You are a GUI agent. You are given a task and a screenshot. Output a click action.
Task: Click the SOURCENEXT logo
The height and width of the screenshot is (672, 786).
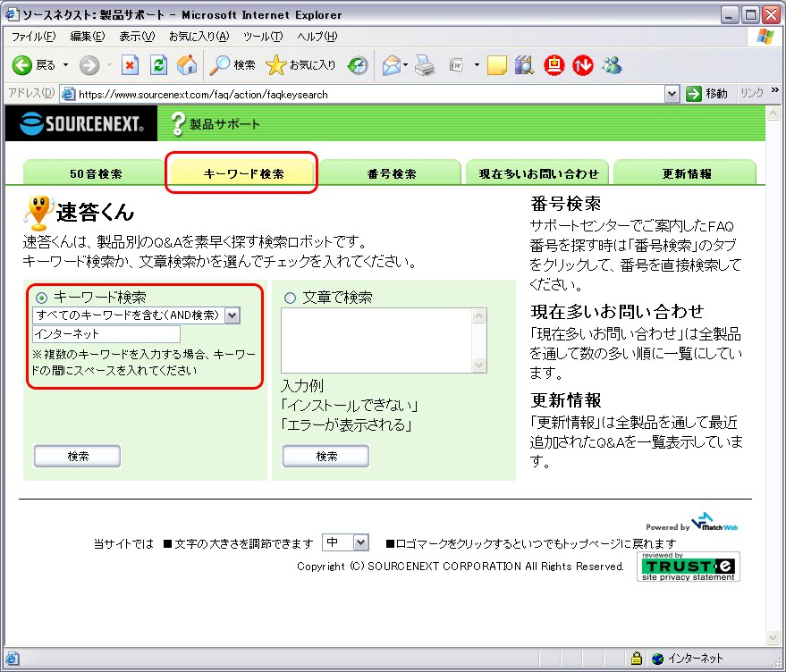tap(81, 123)
